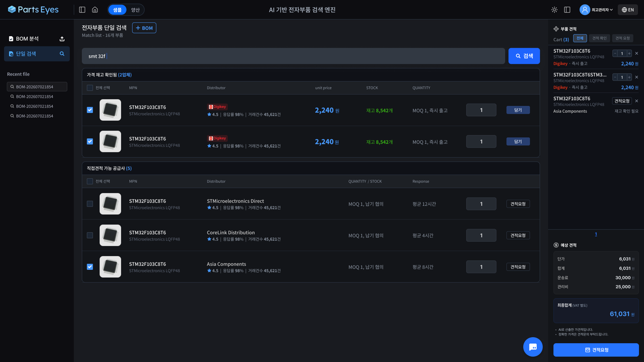Click the blue 검색 search button
Screen dimensions: 644x362
pyautogui.click(x=524, y=56)
